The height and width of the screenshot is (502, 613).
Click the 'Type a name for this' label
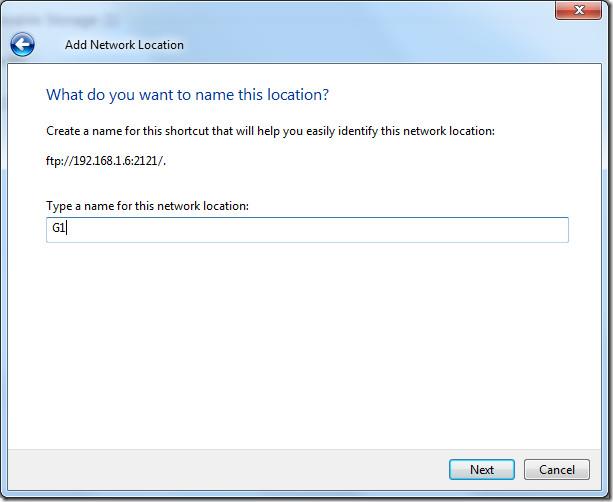[x=147, y=206]
